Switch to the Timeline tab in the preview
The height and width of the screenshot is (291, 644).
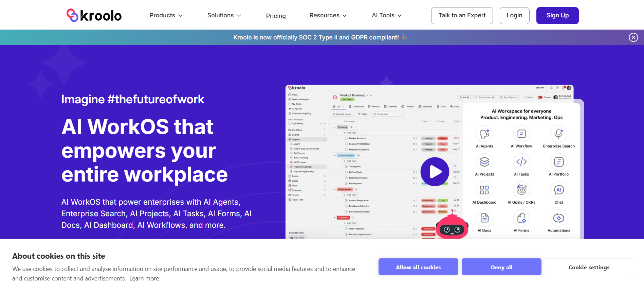[408, 106]
